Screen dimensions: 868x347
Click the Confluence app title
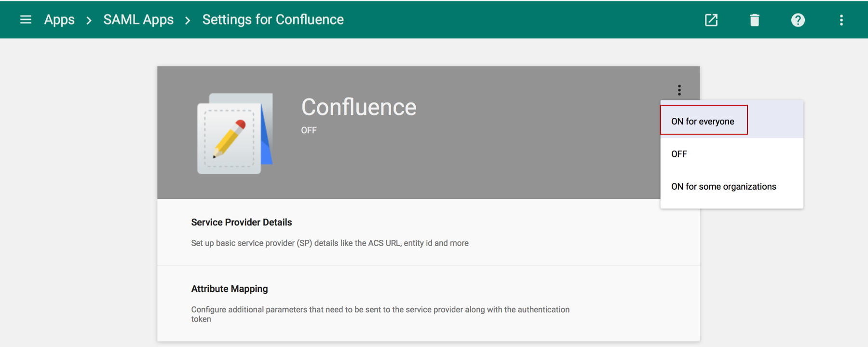point(359,107)
